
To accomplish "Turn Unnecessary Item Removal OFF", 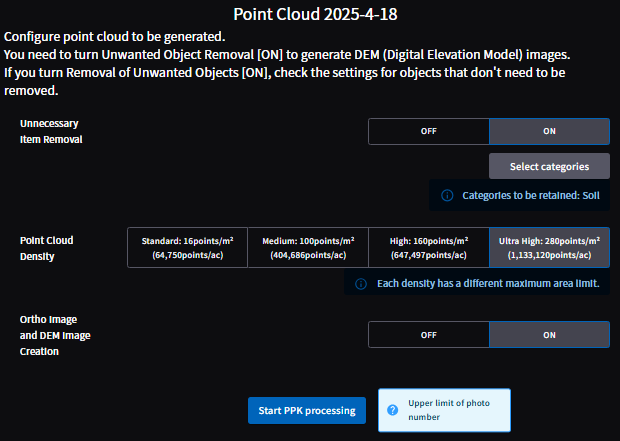I will pos(429,131).
